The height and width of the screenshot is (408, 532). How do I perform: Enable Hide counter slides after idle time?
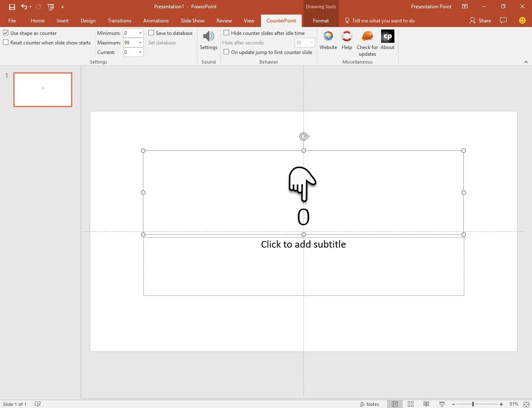(227, 33)
